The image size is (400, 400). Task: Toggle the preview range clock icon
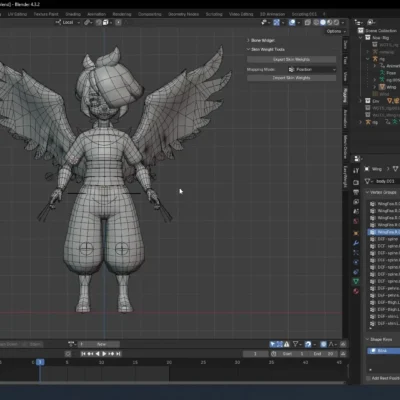pyautogui.click(x=274, y=354)
